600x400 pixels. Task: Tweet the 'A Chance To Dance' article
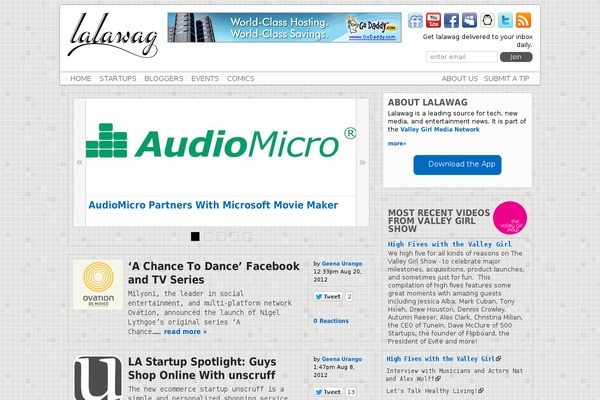click(x=328, y=297)
